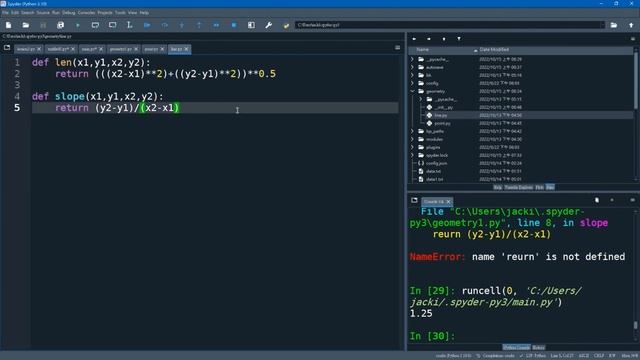Run current cell and advance to next
The image size is (640, 360).
(x=112, y=25)
